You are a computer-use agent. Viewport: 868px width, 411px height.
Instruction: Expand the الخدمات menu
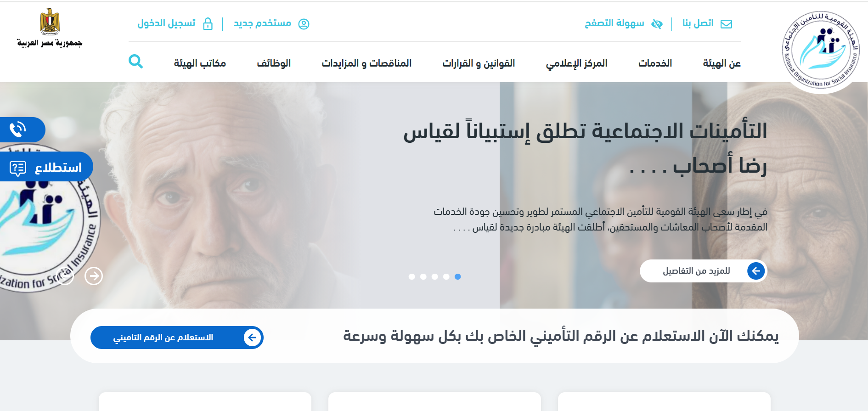(655, 63)
